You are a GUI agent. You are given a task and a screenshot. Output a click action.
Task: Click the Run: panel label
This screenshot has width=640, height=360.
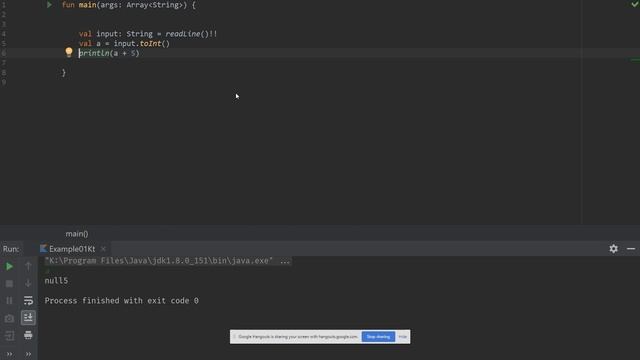tap(11, 249)
